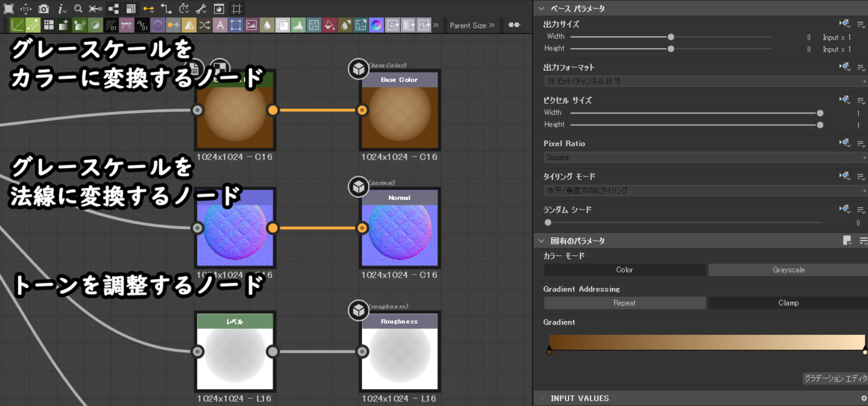
Task: Open the 出力サイズ row options menu
Action: point(861,24)
